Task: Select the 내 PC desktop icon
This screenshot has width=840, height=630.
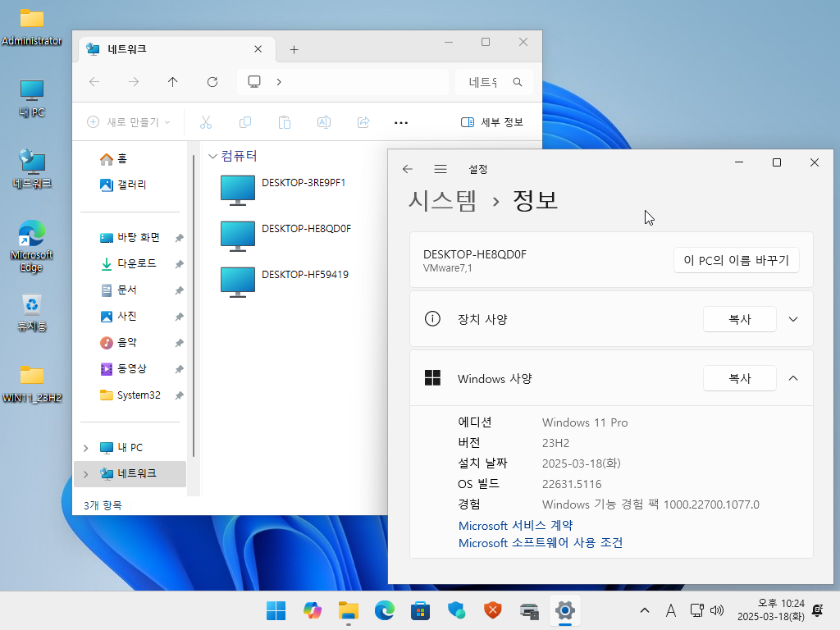Action: [x=32, y=98]
